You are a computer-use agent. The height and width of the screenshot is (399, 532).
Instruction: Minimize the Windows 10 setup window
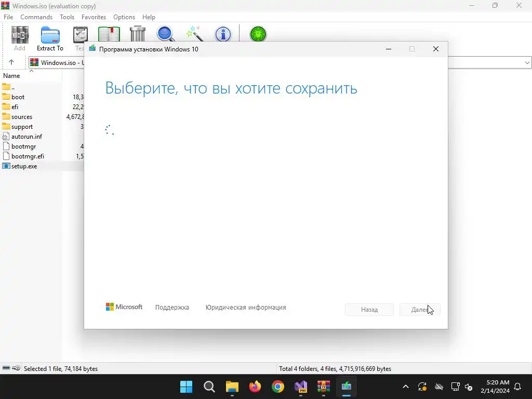[x=389, y=49]
